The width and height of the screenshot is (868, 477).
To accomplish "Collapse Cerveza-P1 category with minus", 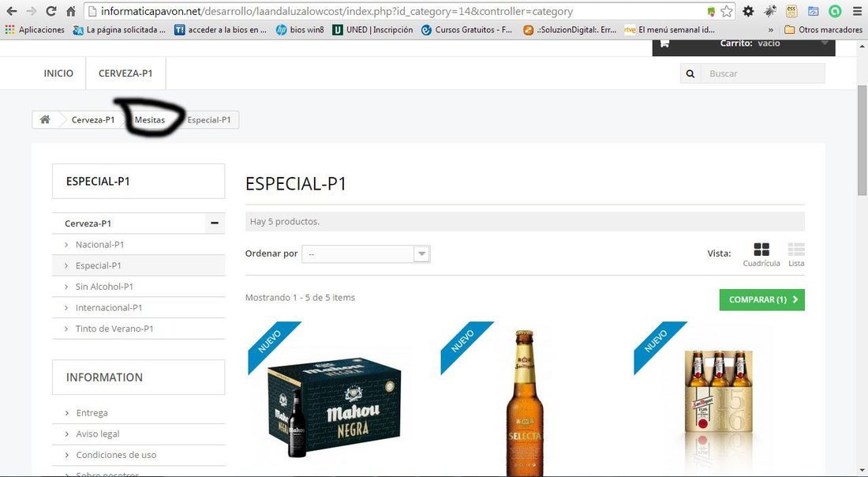I will [x=214, y=223].
